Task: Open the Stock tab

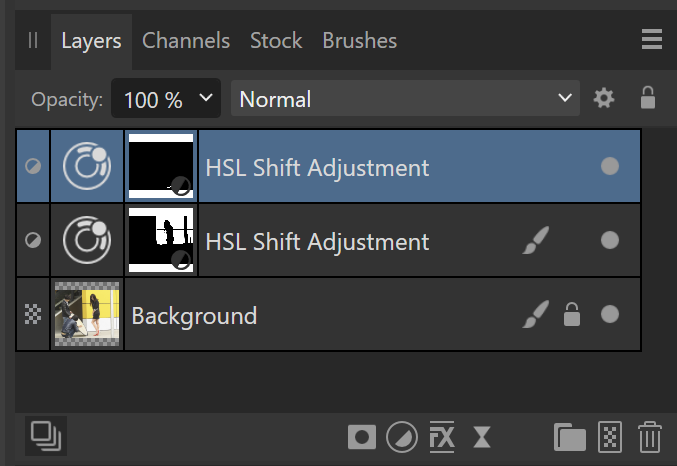Action: [x=276, y=41]
